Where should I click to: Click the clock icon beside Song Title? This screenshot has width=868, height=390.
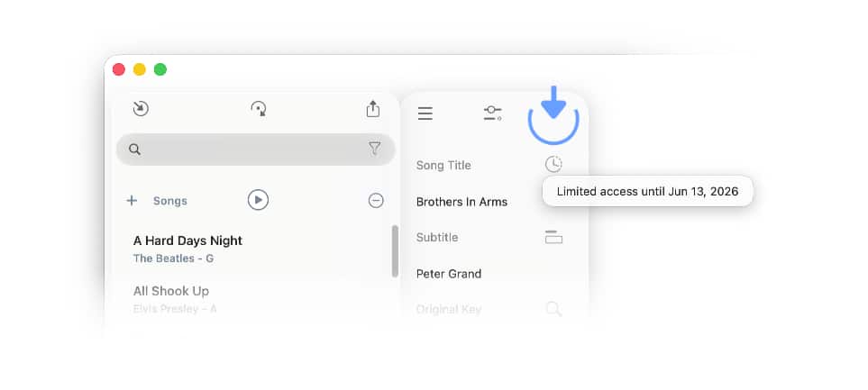tap(553, 164)
